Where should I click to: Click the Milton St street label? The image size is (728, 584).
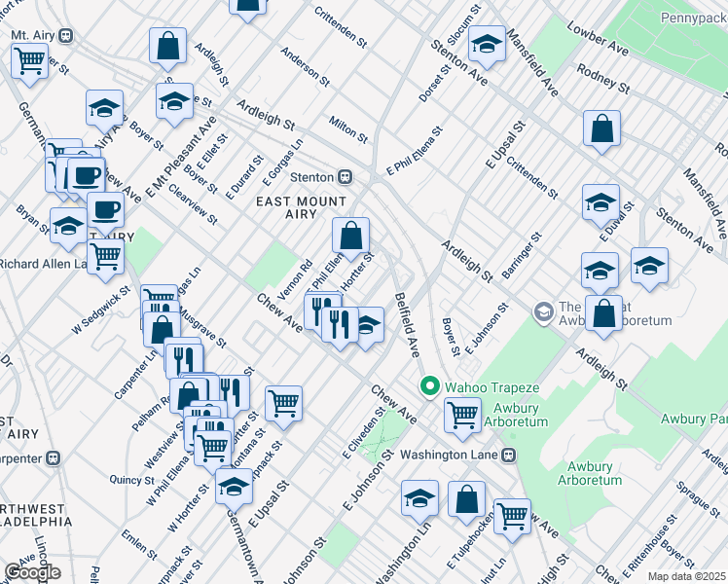pyautogui.click(x=348, y=129)
